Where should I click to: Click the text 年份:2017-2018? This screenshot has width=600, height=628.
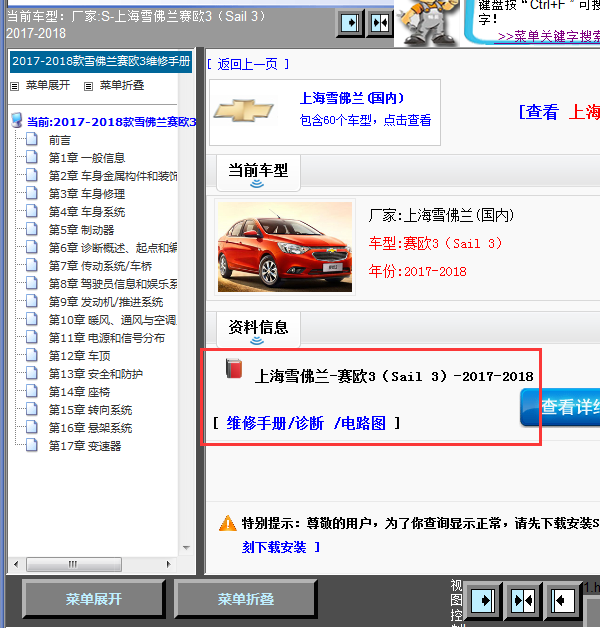click(x=418, y=272)
